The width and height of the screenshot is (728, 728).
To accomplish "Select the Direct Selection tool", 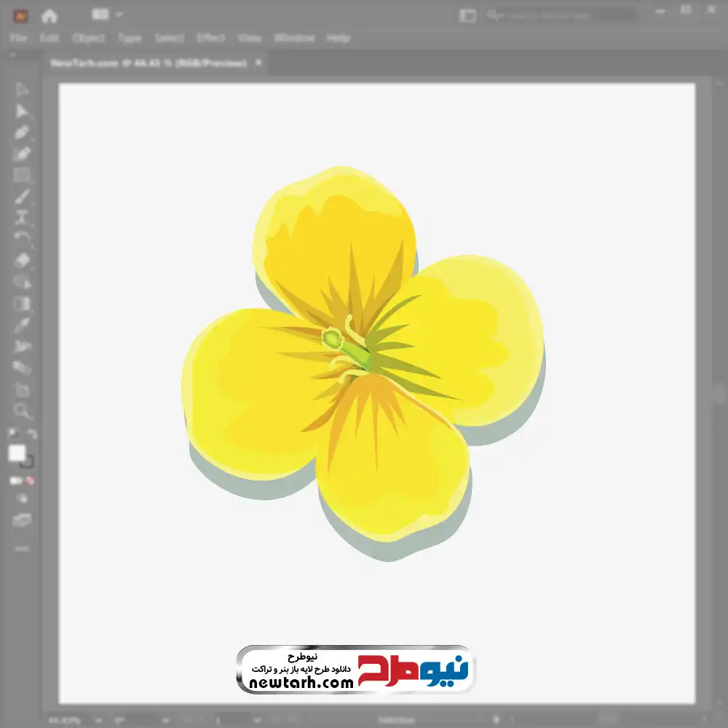I will 22,111.
